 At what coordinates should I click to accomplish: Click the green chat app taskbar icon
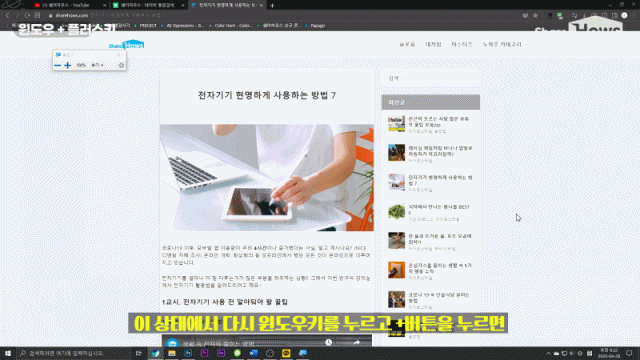(237, 353)
